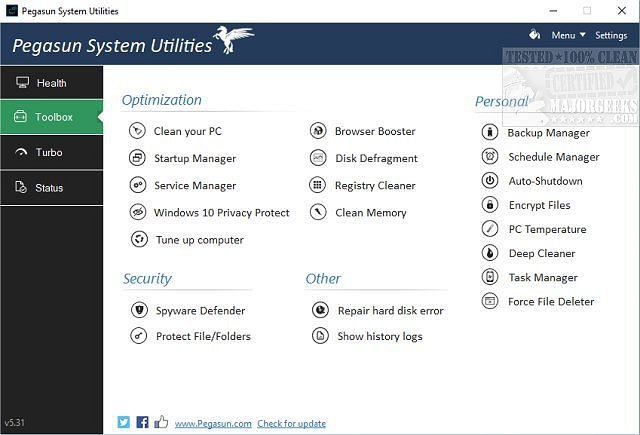Viewport: 640px width, 435px height.
Task: Switch to the Health tab
Action: point(51,83)
